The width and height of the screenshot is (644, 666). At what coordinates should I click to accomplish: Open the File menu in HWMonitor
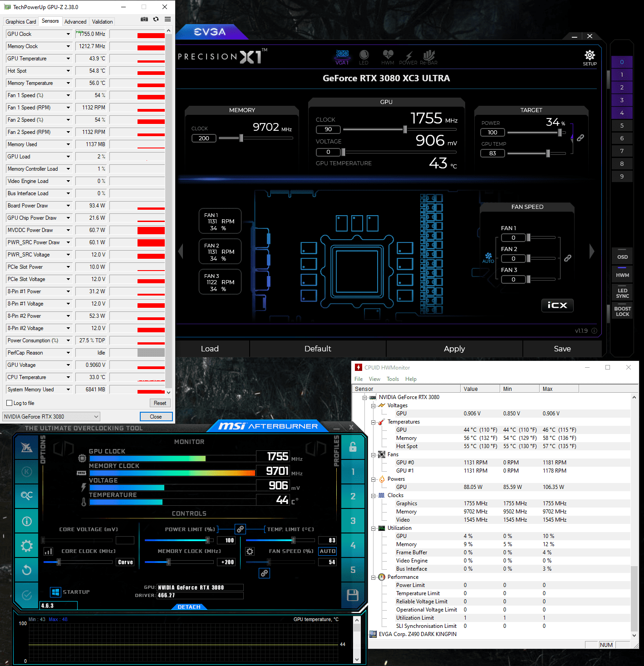click(359, 379)
